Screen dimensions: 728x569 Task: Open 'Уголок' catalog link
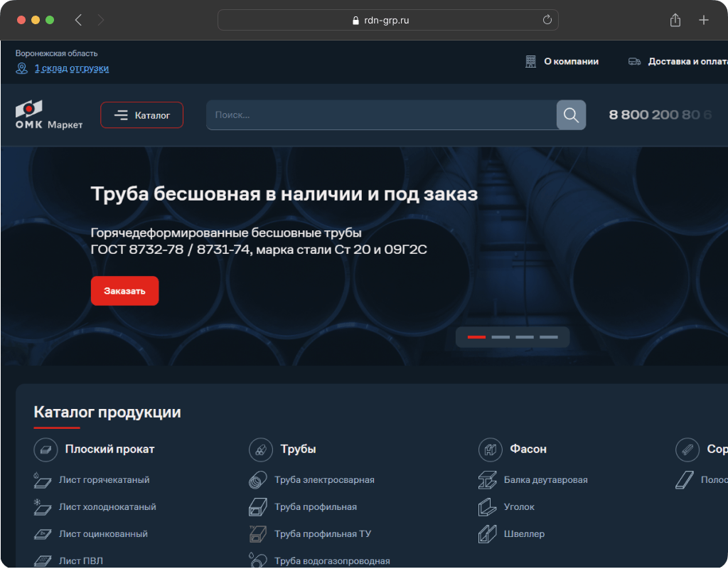[519, 506]
